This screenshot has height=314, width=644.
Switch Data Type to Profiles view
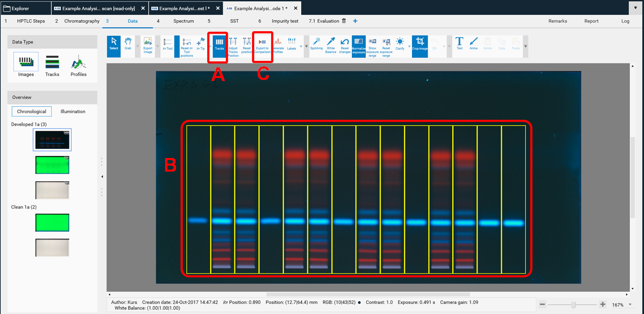(x=78, y=65)
